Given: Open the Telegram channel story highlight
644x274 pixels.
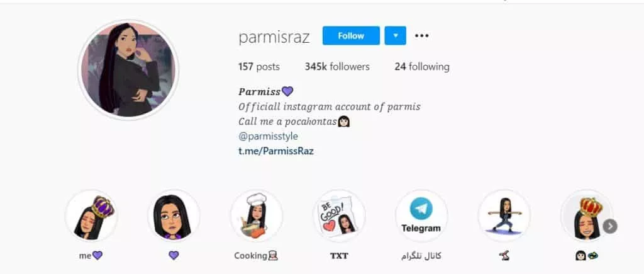Looking at the screenshot, I should coord(421,217).
